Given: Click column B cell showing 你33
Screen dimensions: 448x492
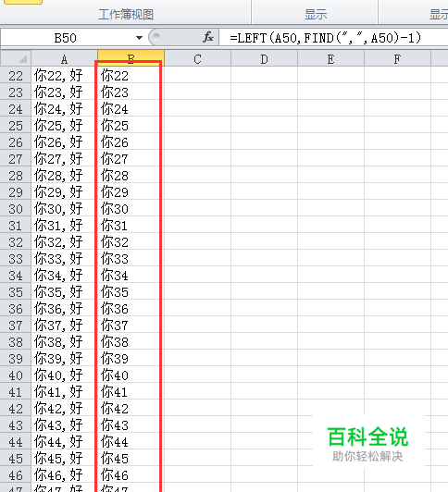Looking at the screenshot, I should pos(131,258).
